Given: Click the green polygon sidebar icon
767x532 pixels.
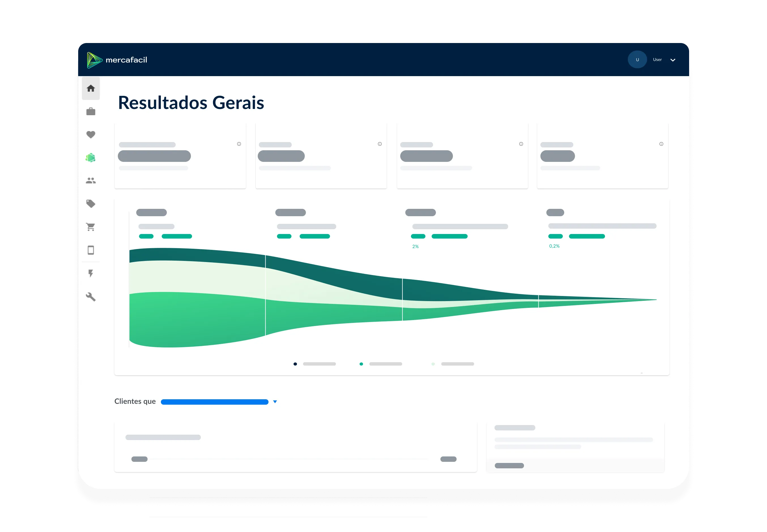Looking at the screenshot, I should tap(91, 158).
